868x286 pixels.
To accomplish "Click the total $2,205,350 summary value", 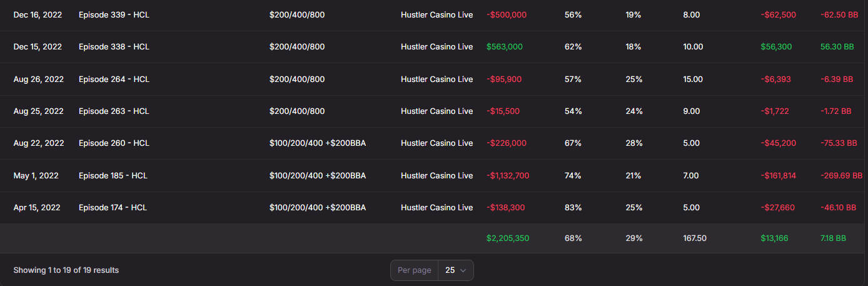I will tap(507, 238).
